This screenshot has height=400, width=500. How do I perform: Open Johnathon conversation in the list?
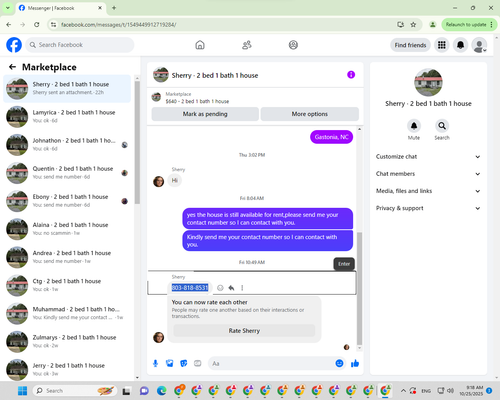(x=67, y=145)
